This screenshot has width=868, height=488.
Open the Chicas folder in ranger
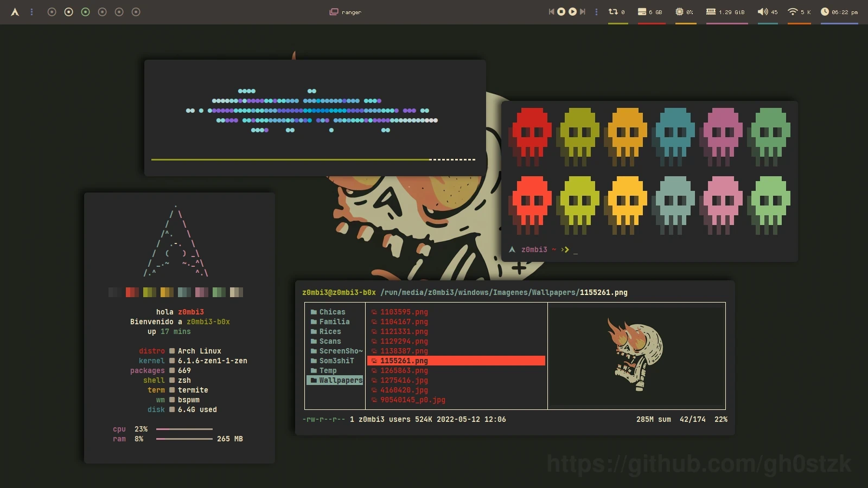point(332,312)
